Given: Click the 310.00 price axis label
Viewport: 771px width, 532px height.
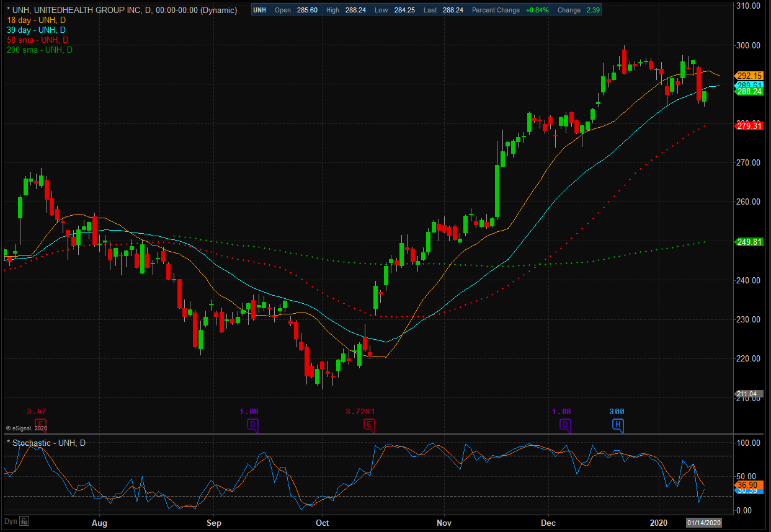Looking at the screenshot, I should coord(749,6).
